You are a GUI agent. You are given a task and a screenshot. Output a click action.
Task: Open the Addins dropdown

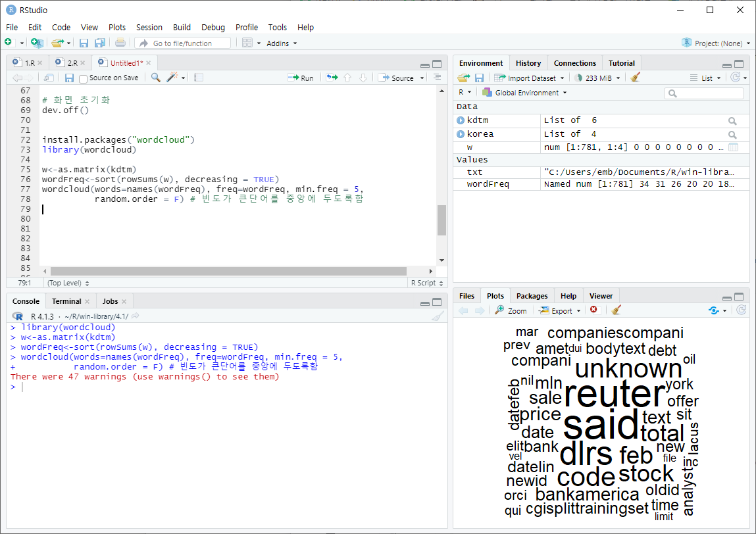[x=282, y=43]
